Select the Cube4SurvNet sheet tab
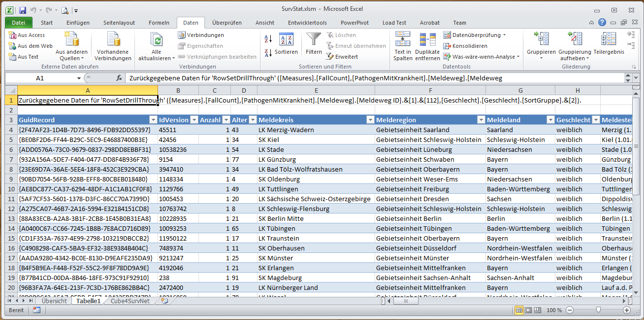The width and height of the screenshot is (644, 320). click(x=130, y=301)
